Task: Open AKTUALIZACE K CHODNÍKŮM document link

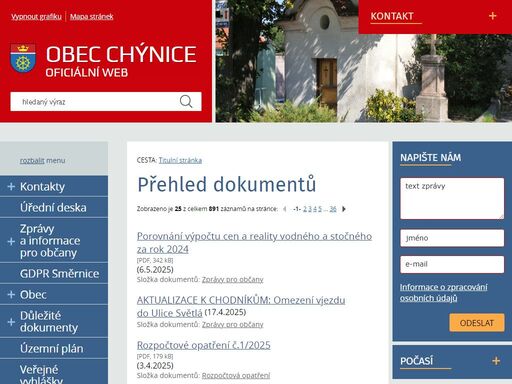Action: [241, 306]
